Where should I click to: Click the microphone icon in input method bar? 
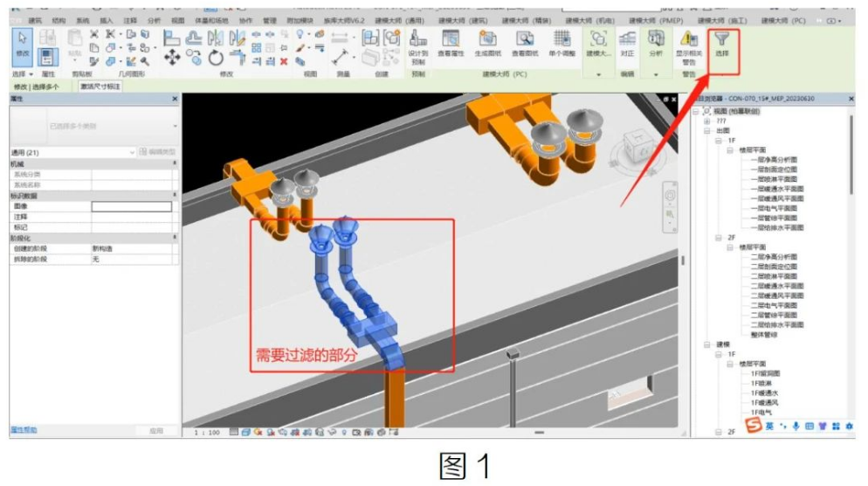pos(796,427)
